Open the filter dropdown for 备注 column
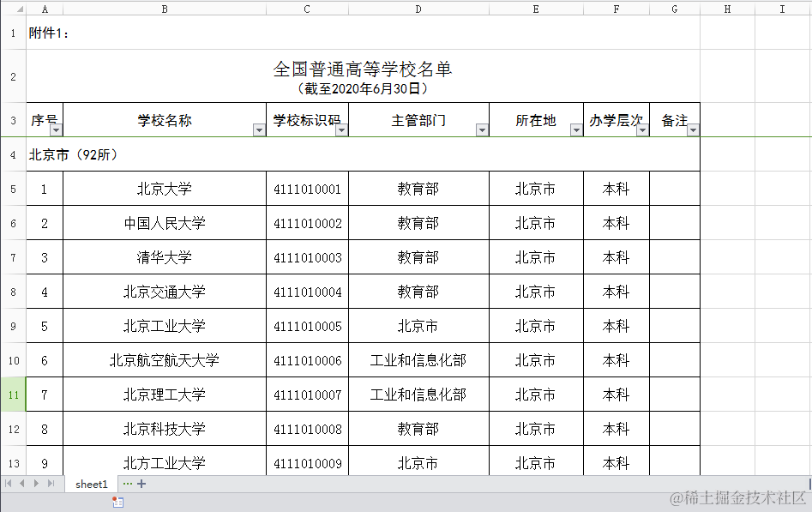812x512 pixels. pos(694,130)
